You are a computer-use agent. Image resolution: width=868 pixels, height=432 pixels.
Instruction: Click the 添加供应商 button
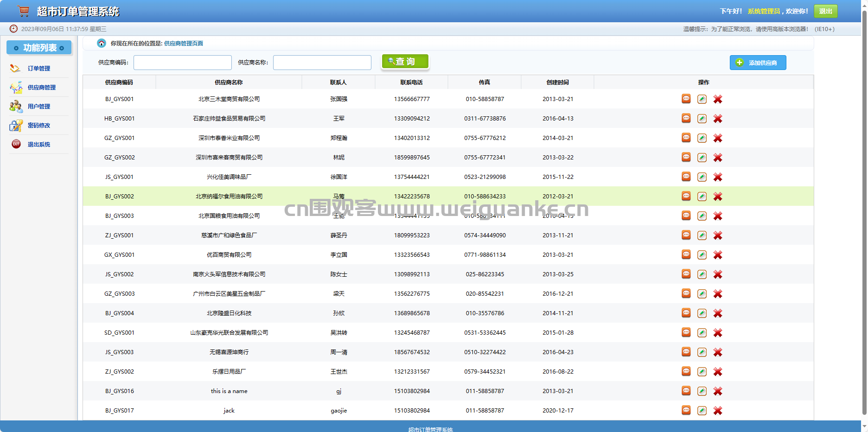pyautogui.click(x=758, y=63)
